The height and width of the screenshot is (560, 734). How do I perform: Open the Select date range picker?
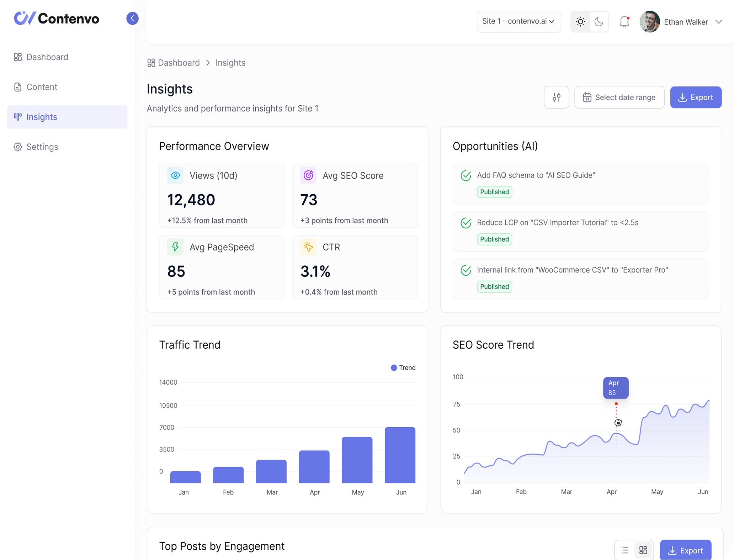pos(619,97)
